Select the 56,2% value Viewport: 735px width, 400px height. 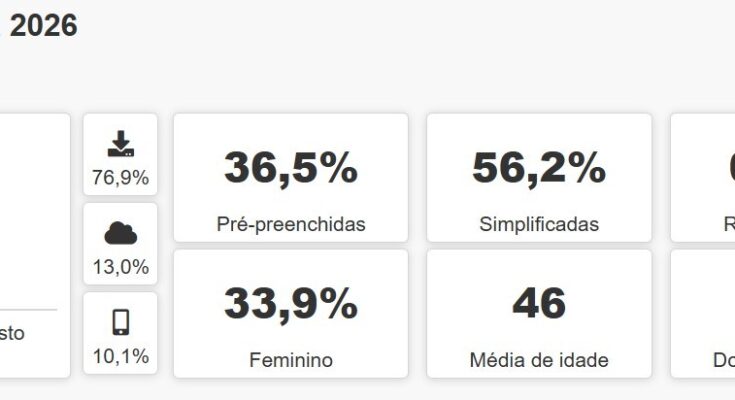coord(539,168)
